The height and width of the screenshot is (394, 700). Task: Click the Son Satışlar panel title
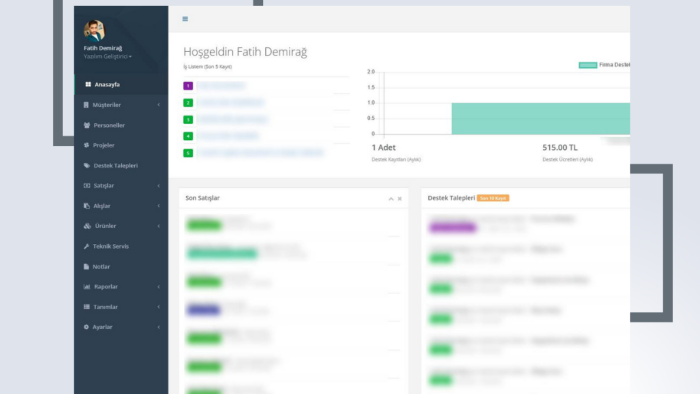coord(203,198)
